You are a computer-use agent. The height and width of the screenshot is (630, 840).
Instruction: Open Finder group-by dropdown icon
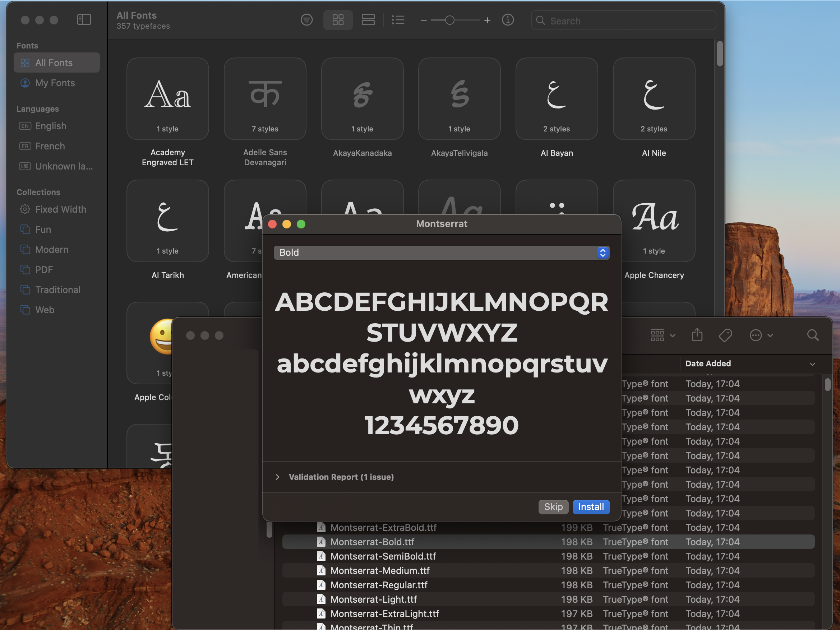pyautogui.click(x=663, y=335)
